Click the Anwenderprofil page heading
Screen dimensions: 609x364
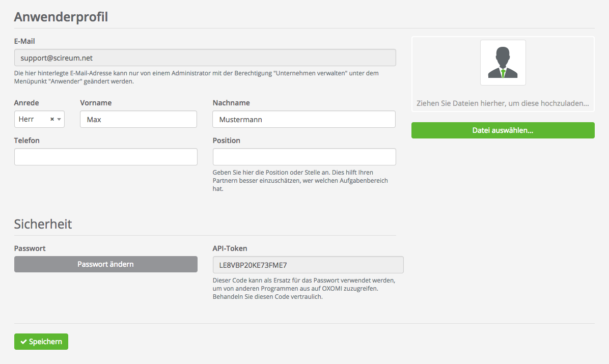(61, 17)
